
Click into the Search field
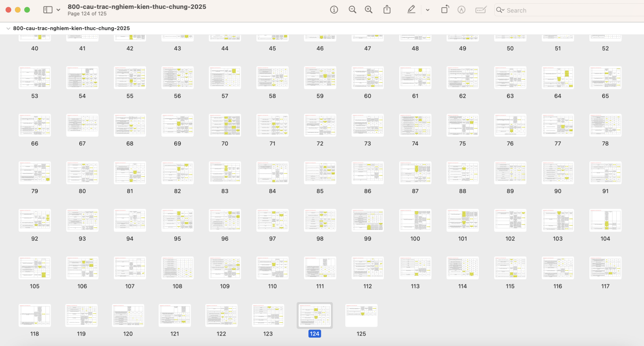point(563,10)
